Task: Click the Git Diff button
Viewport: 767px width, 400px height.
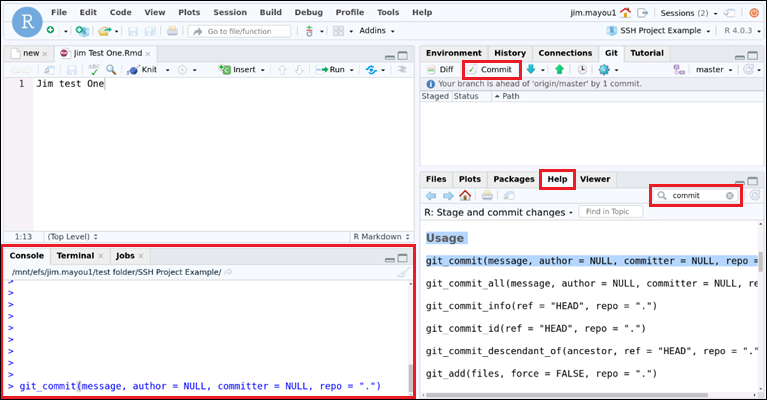Action: (440, 69)
